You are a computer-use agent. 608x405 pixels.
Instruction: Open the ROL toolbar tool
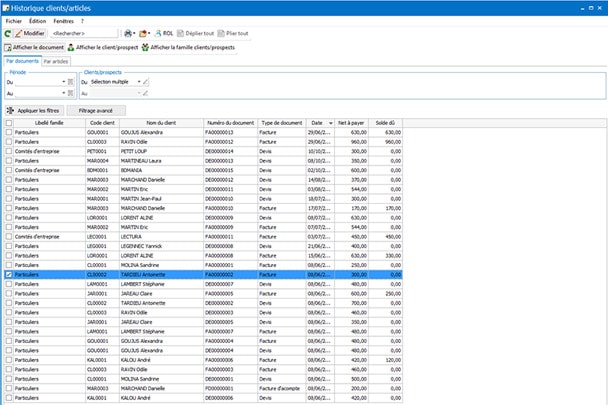coord(164,33)
